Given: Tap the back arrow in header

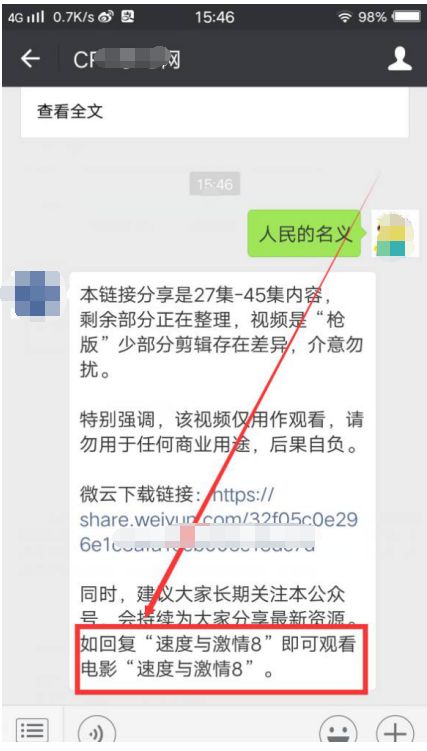Looking at the screenshot, I should [30, 58].
